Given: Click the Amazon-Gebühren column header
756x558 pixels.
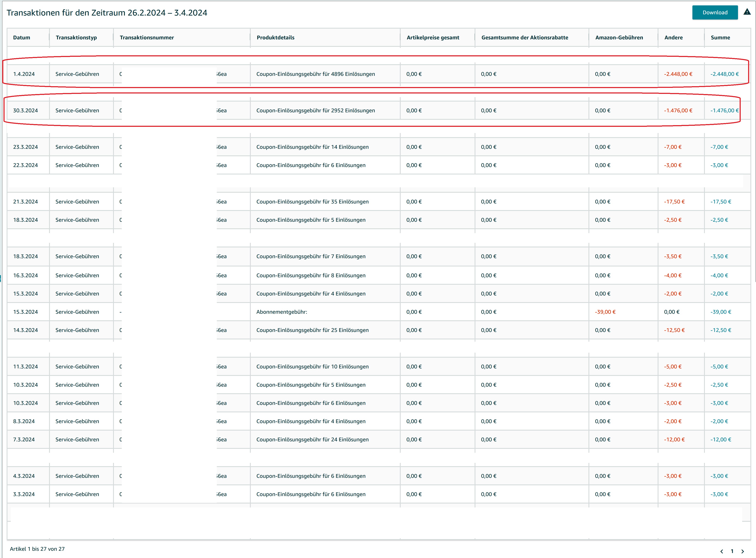Looking at the screenshot, I should pos(619,38).
